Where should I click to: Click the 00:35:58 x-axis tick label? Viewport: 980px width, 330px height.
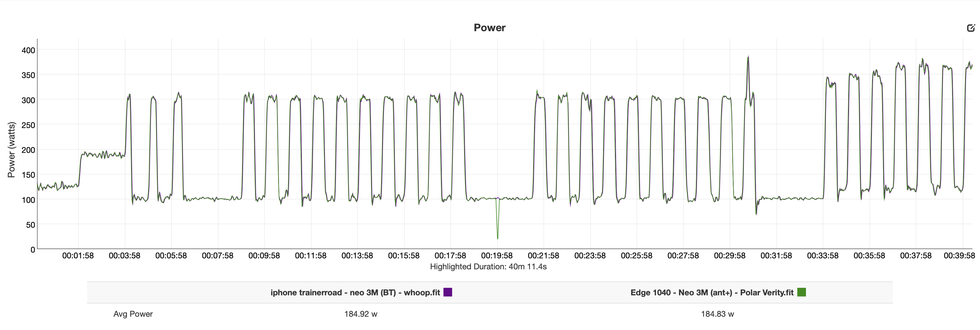(x=869, y=256)
